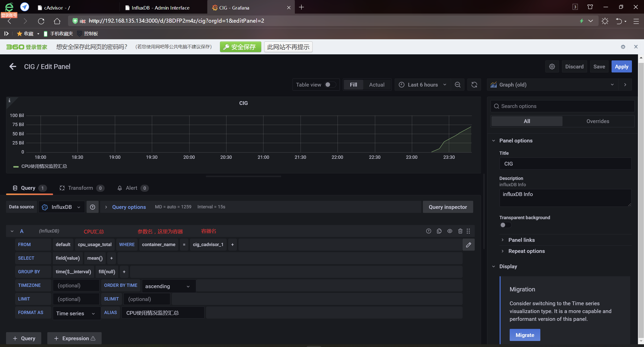Close the 360 password prompt bar
The image size is (644, 347).
click(x=636, y=47)
